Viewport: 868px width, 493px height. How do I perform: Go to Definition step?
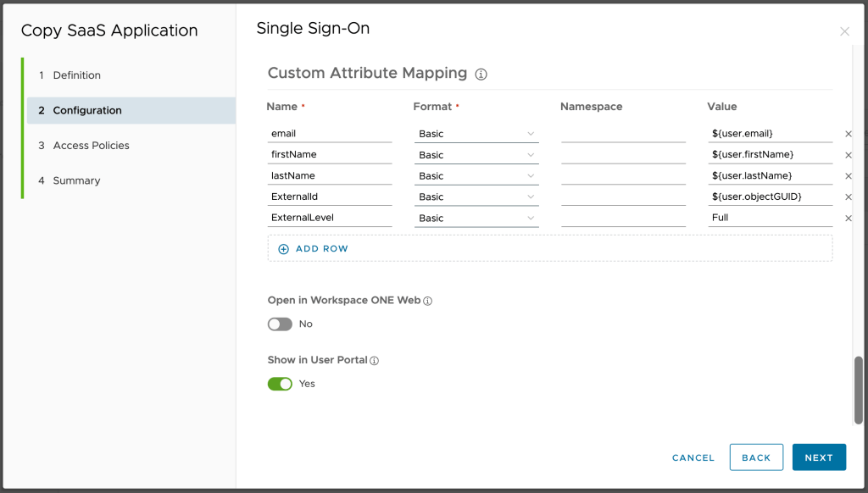click(76, 75)
